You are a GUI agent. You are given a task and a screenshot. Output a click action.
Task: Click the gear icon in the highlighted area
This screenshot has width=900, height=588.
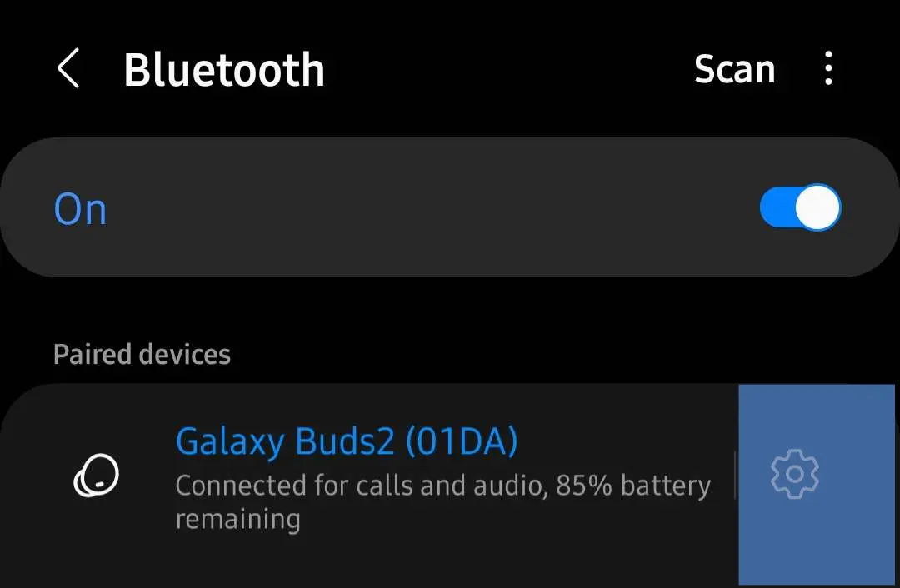pos(795,475)
